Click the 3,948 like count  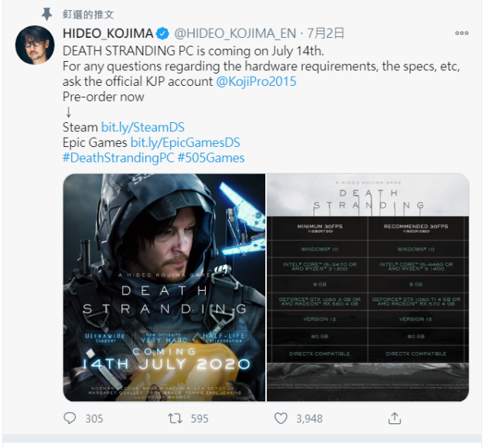click(309, 419)
